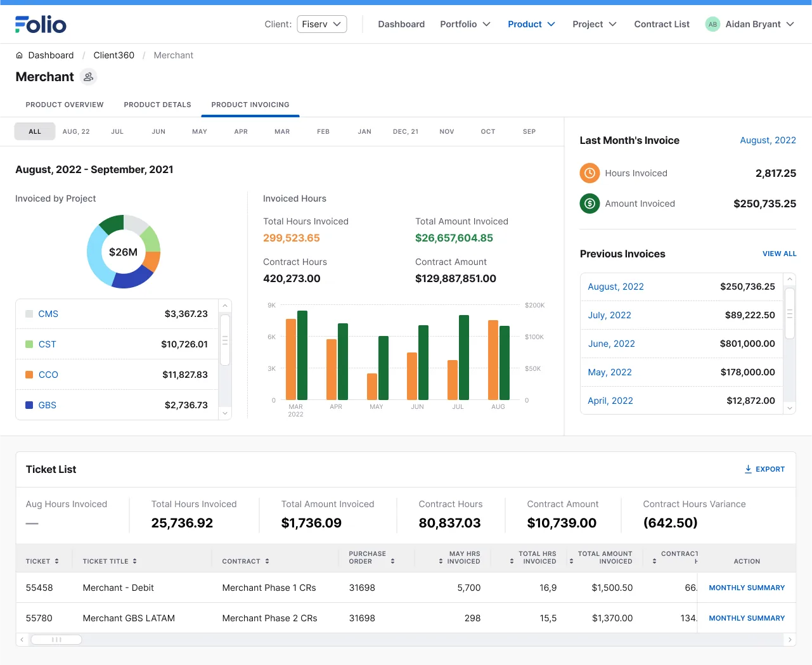Sort by the Contract column arrows
This screenshot has height=665, width=812.
point(267,561)
